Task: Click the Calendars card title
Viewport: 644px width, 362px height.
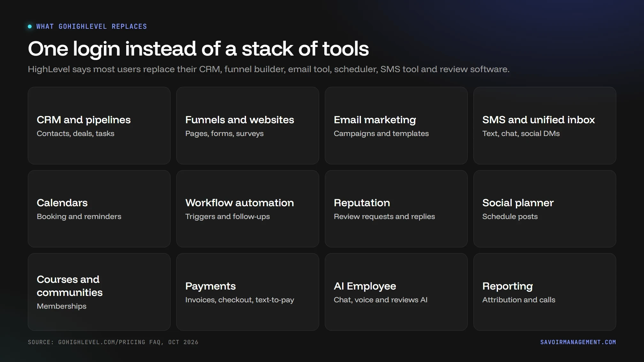Action: pyautogui.click(x=62, y=203)
